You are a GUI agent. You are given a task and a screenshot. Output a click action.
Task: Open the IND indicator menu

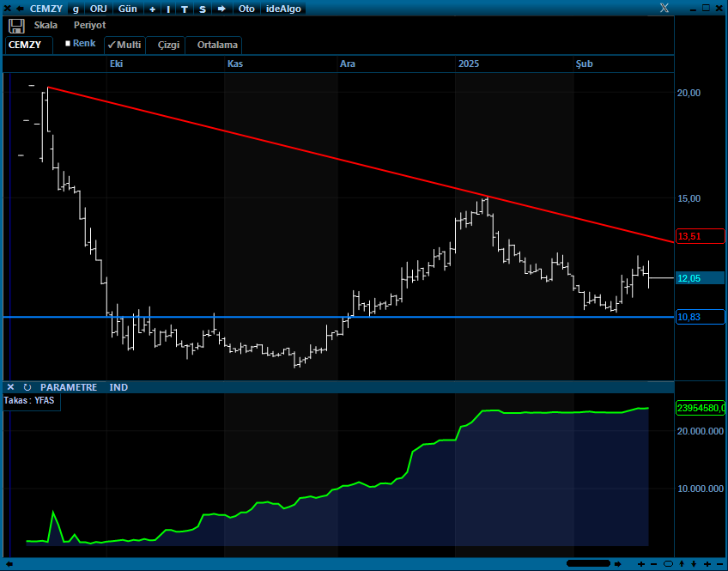coord(118,387)
